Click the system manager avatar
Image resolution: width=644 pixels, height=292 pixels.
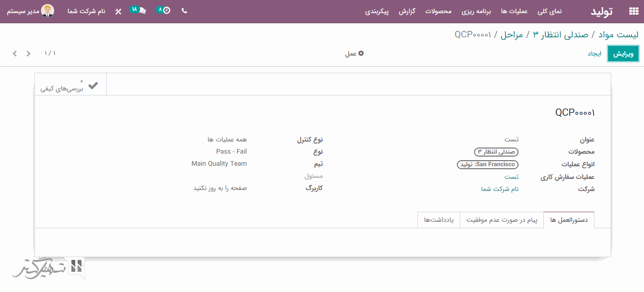(x=48, y=11)
